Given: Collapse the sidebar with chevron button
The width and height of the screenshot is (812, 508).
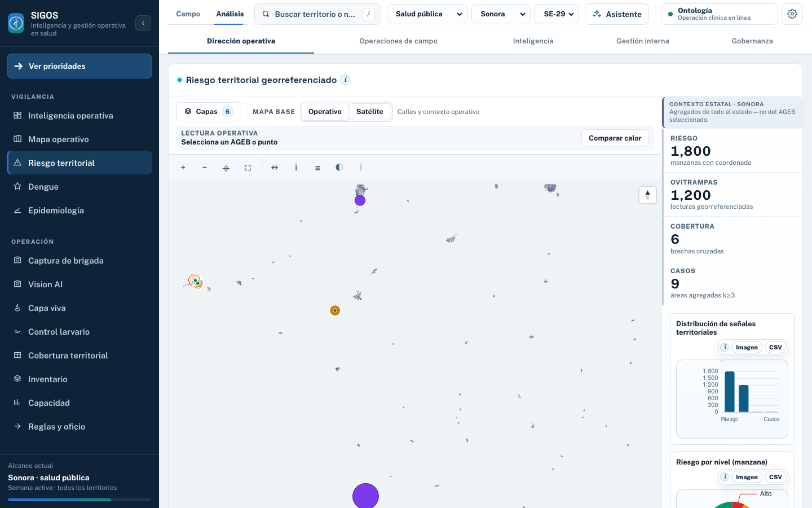Looking at the screenshot, I should click(143, 23).
